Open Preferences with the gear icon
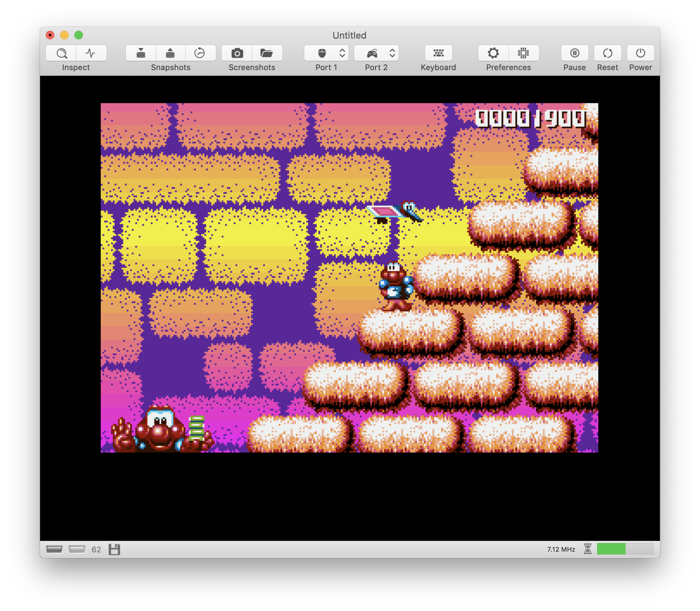The height and width of the screenshot is (611, 700). [x=493, y=53]
